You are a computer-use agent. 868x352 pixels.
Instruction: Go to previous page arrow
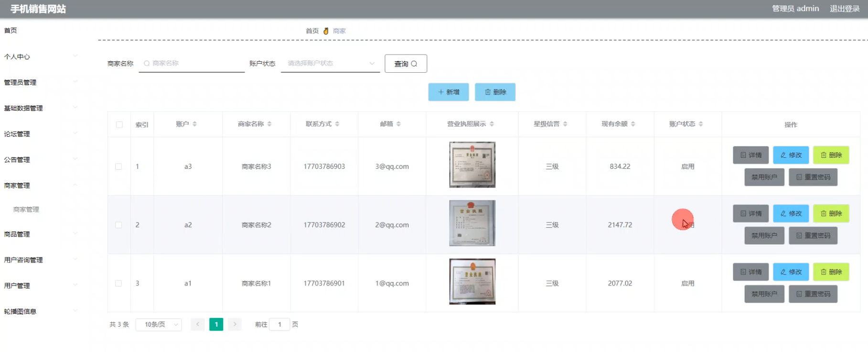[x=198, y=324]
